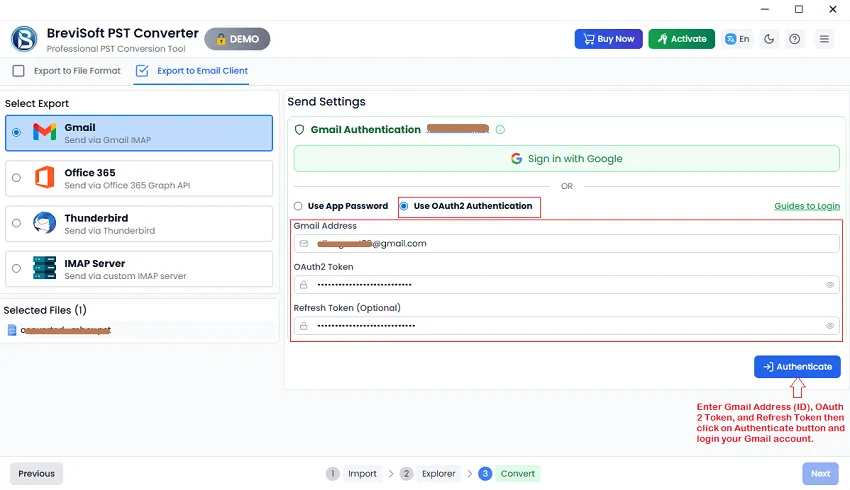Select the Office 365 radio button
Viewport: 850px width, 490px height.
(17, 178)
